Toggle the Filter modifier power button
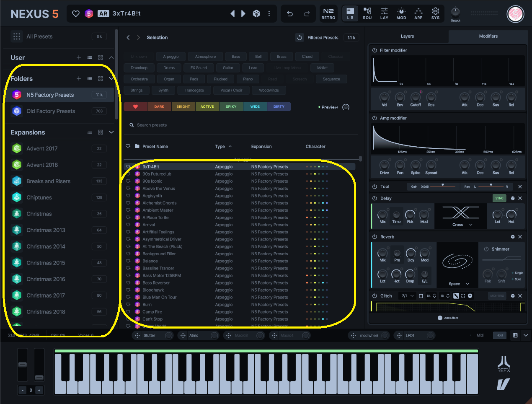This screenshot has width=532, height=404. point(374,50)
